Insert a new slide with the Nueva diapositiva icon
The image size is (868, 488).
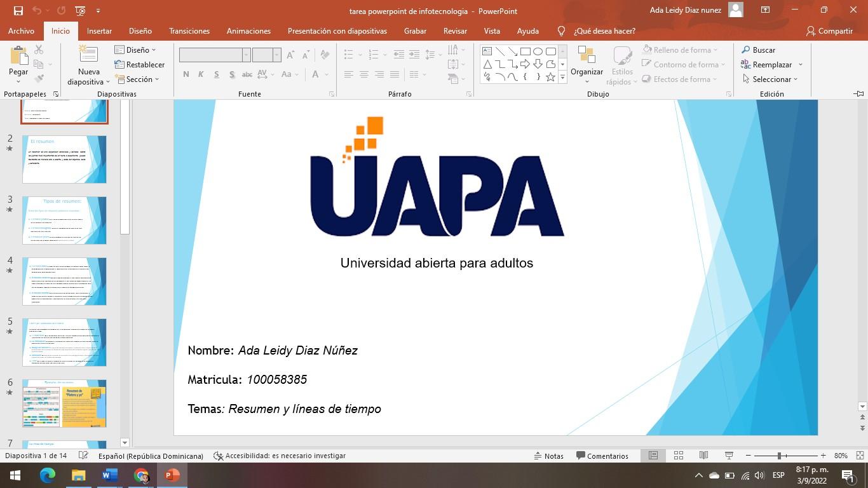coord(88,54)
